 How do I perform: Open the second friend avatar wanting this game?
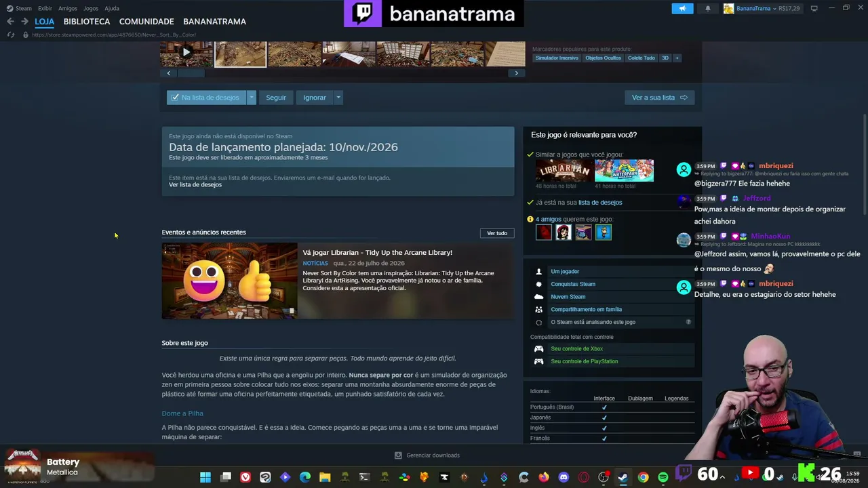[564, 232]
